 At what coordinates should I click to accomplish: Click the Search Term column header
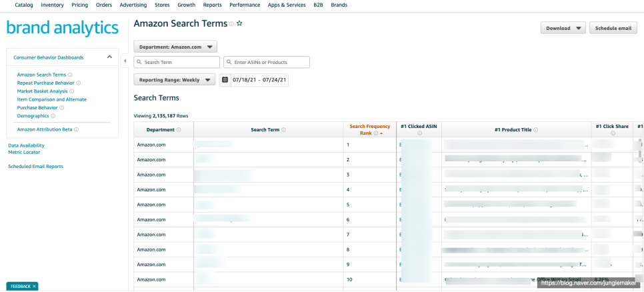click(x=269, y=130)
